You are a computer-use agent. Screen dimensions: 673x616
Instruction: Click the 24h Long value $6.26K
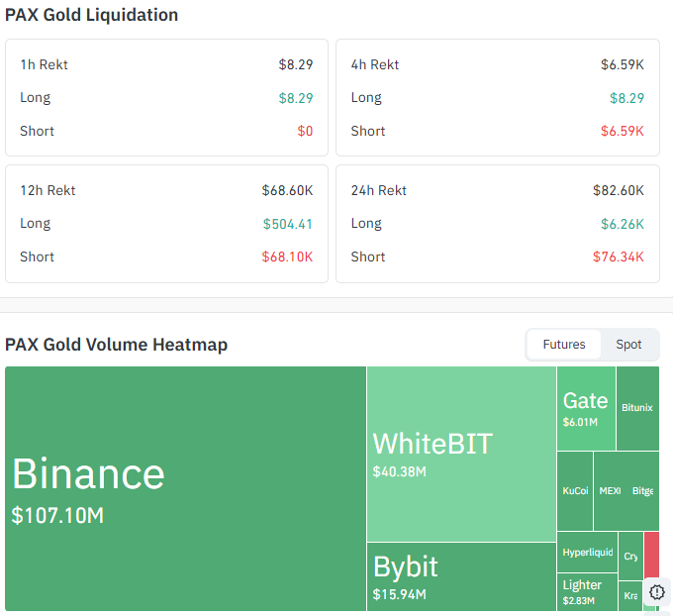click(622, 224)
